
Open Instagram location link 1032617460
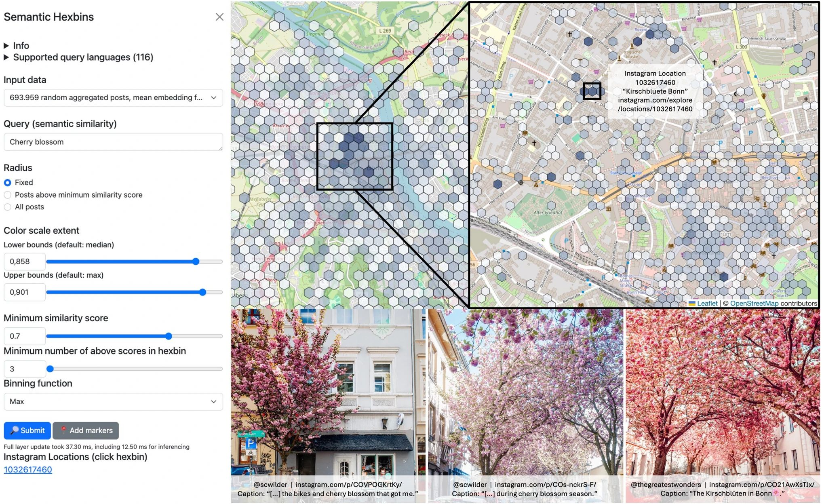28,470
